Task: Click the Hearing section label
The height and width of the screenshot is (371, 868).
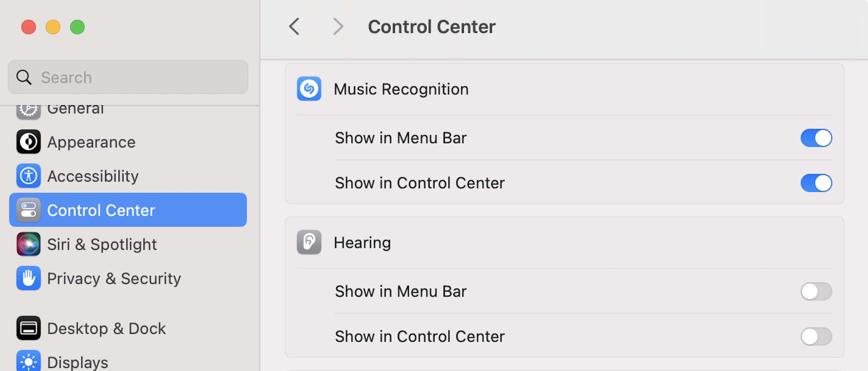Action: [x=362, y=242]
